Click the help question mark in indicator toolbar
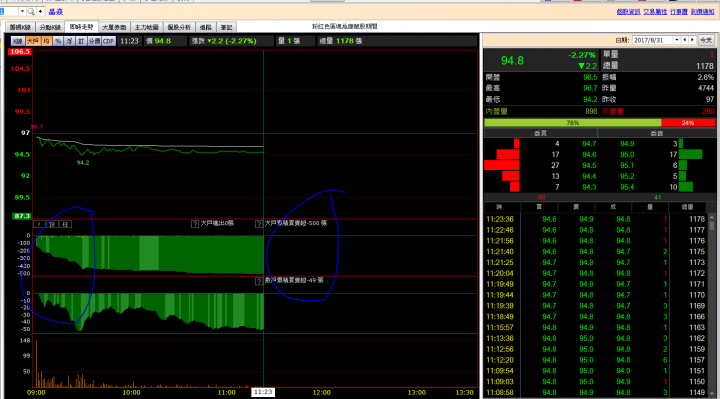The width and height of the screenshot is (720, 399). pyautogui.click(x=39, y=224)
